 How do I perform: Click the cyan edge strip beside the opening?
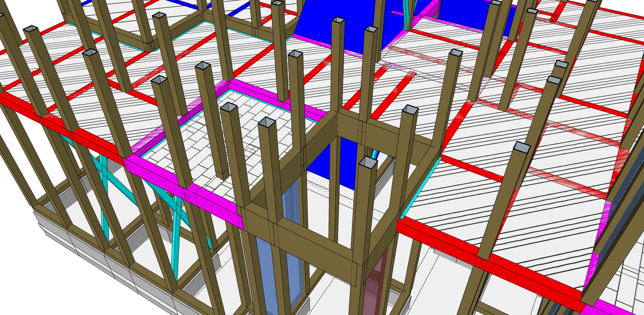point(419,188)
